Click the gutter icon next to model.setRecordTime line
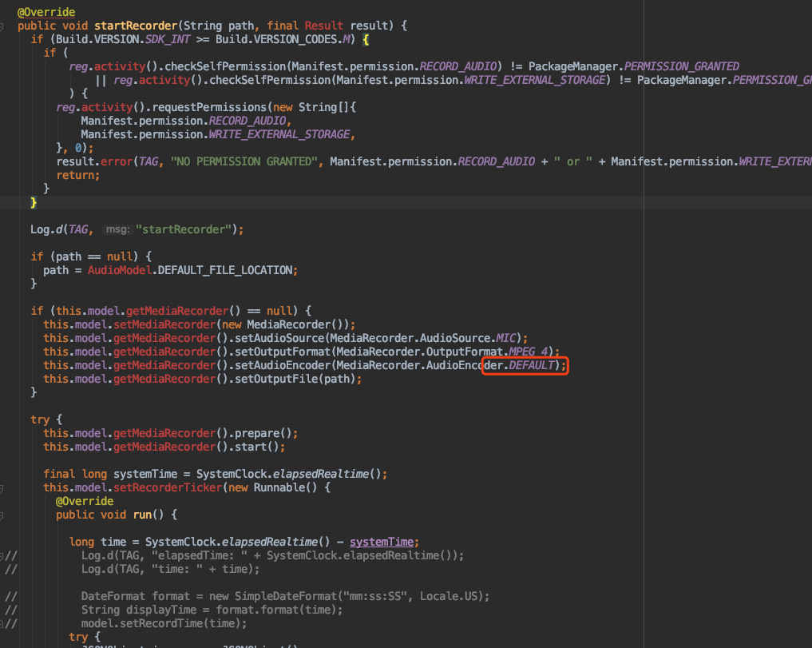 [x=2, y=622]
